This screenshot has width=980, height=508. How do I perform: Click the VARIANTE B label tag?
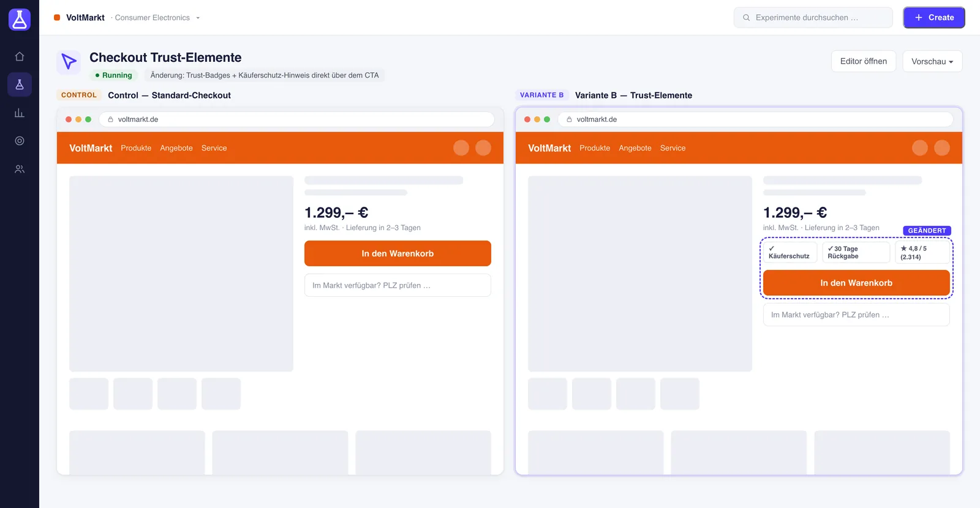[x=542, y=95]
